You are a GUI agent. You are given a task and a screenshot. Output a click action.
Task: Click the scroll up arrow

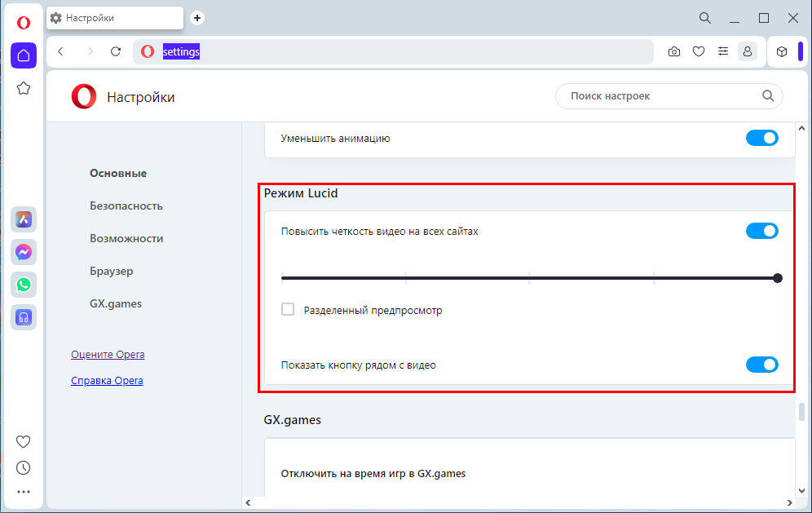coord(801,128)
